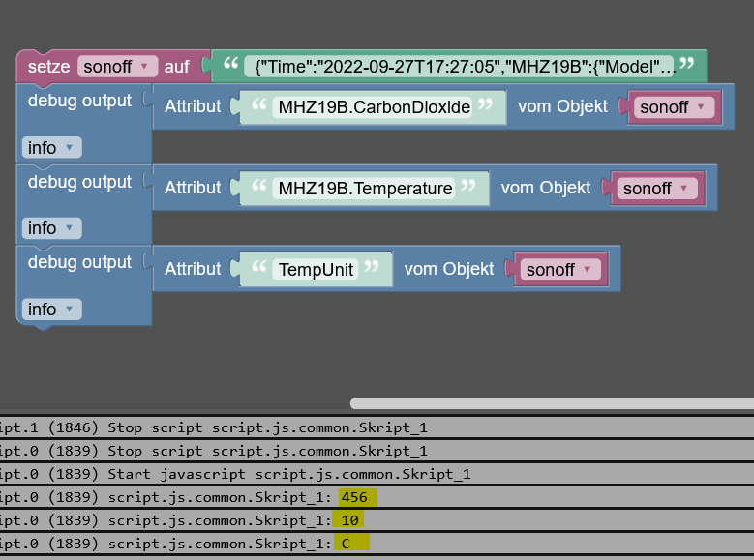This screenshot has height=560, width=754.
Task: Click log line 'Stop script' from ipt.1 (1846)
Action: click(377, 427)
